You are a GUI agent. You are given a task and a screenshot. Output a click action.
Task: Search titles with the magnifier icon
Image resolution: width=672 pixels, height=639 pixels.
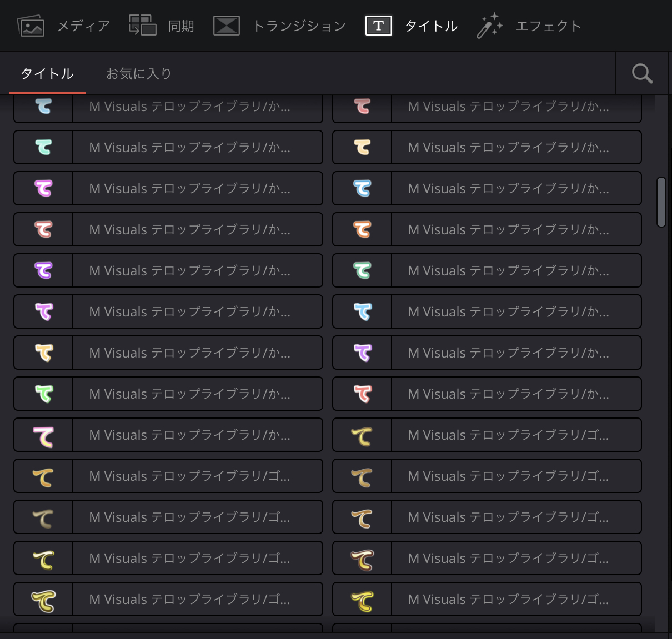click(643, 73)
